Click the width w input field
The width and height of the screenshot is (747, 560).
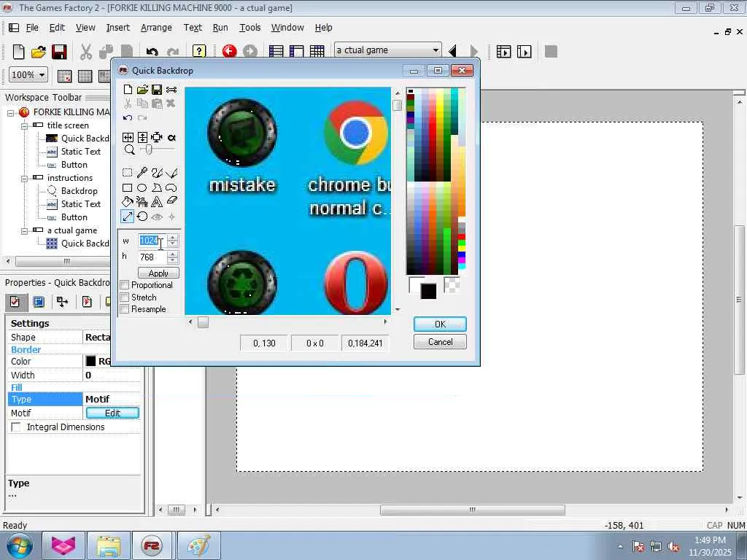point(152,241)
